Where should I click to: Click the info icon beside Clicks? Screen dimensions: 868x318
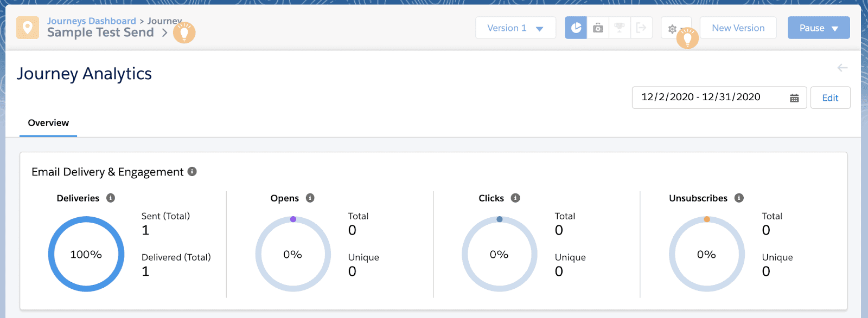[515, 198]
